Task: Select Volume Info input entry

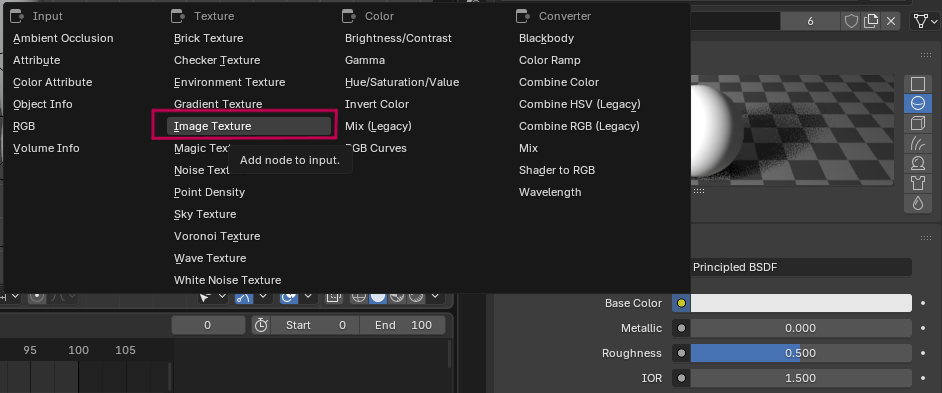Action: pyautogui.click(x=46, y=148)
